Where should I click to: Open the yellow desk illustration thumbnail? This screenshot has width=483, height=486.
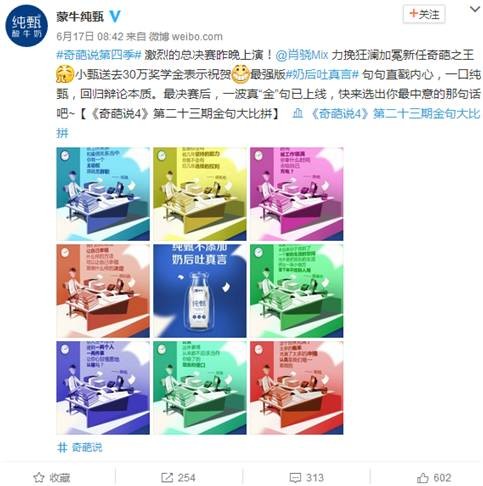pos(200,194)
